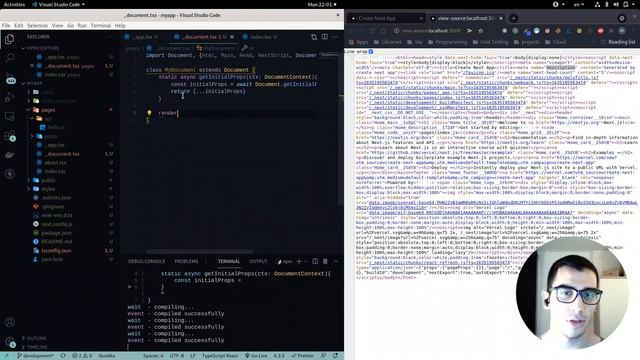
Task: Open the Explorer view in the activity bar
Action: point(9,39)
